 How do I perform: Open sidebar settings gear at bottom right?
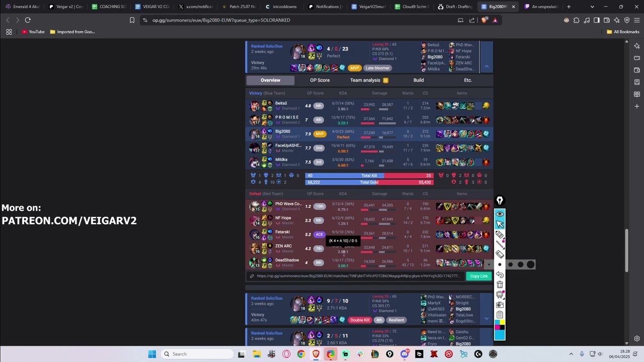[637, 339]
